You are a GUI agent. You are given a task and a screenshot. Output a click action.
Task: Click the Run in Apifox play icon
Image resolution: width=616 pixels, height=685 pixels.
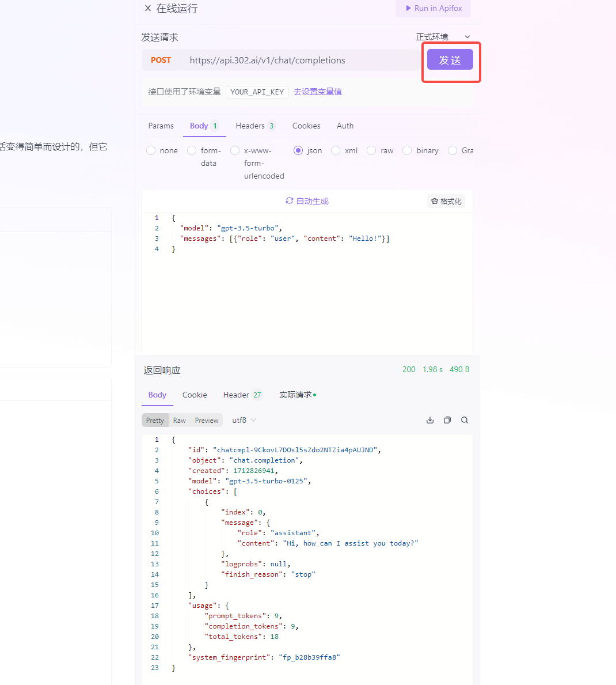point(409,9)
